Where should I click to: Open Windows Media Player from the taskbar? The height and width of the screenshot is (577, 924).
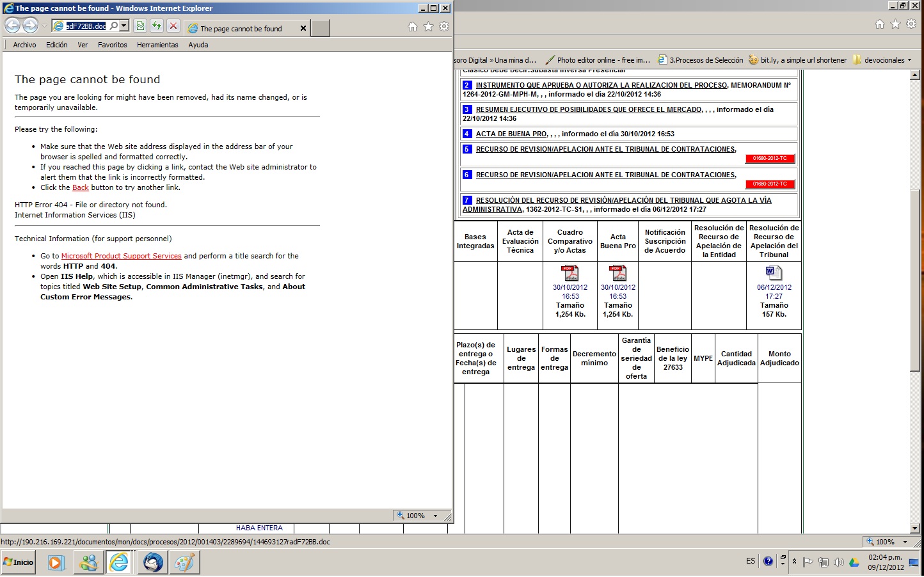click(56, 562)
